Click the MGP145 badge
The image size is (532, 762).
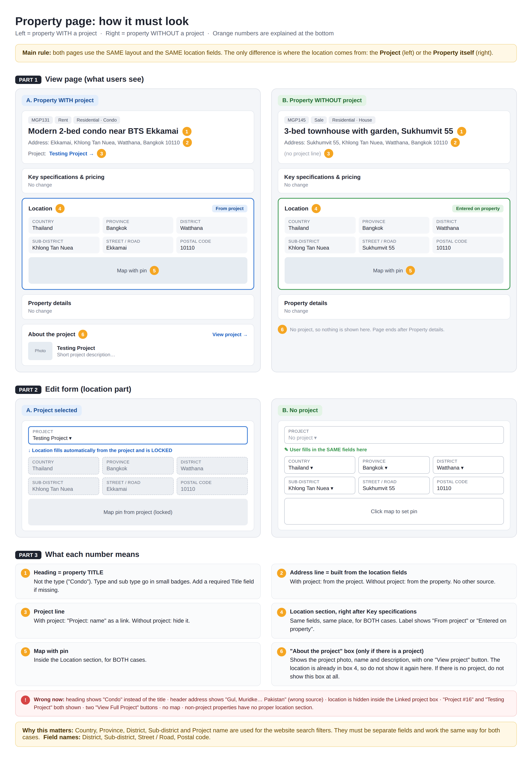pyautogui.click(x=297, y=120)
